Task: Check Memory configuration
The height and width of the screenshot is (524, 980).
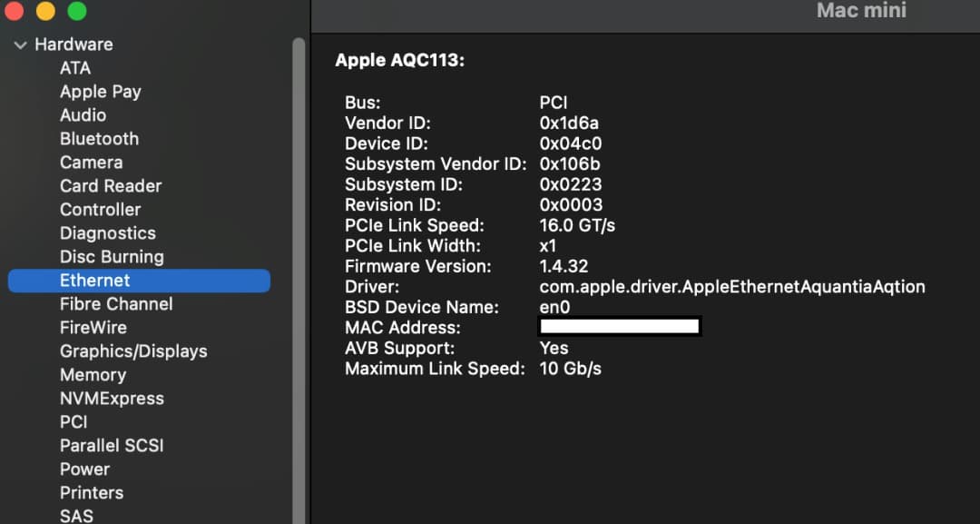Action: point(93,374)
